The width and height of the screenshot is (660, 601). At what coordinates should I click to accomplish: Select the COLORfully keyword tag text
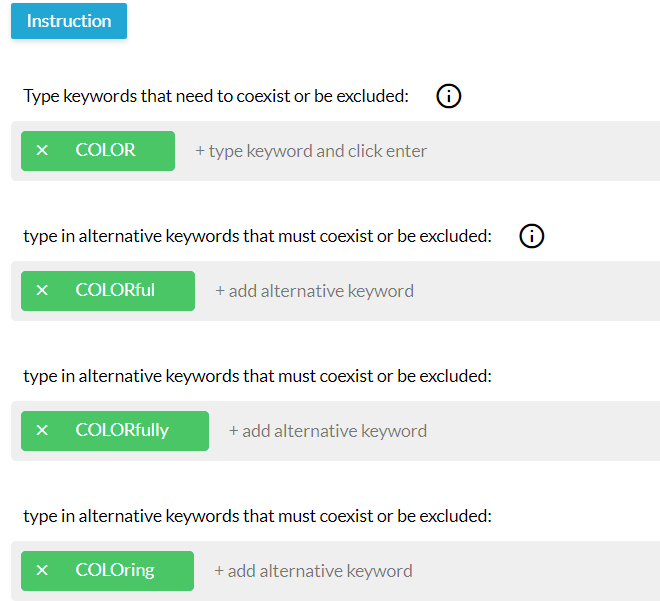click(x=122, y=431)
